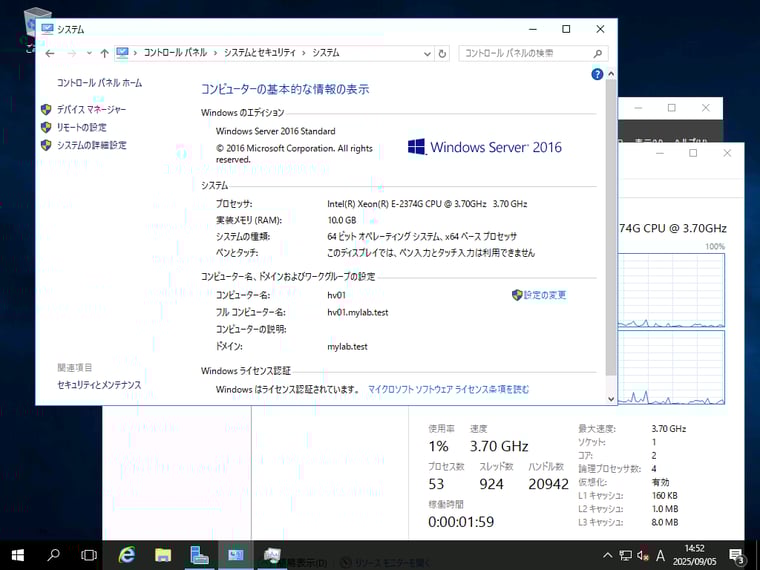
Task: Show hidden system tray icons
Action: (607, 555)
